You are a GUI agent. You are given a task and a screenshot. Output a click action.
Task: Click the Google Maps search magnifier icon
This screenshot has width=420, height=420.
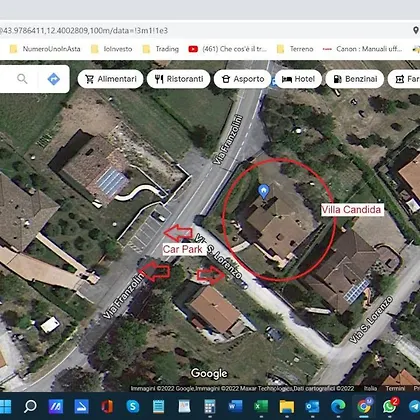point(22,79)
